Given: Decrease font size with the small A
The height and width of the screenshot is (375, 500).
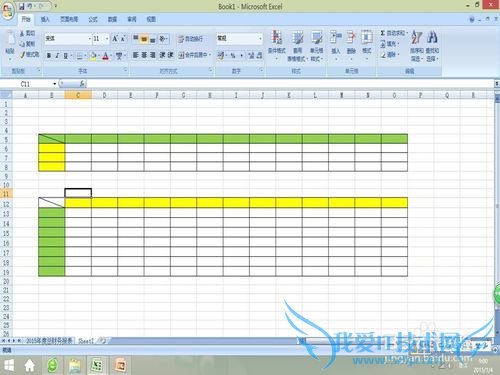Looking at the screenshot, I should [123, 39].
